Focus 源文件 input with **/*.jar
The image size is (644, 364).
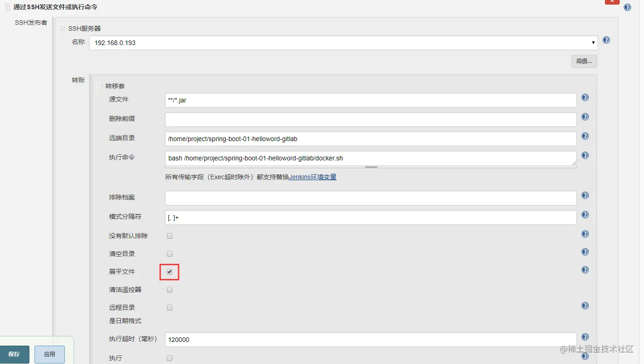click(370, 100)
